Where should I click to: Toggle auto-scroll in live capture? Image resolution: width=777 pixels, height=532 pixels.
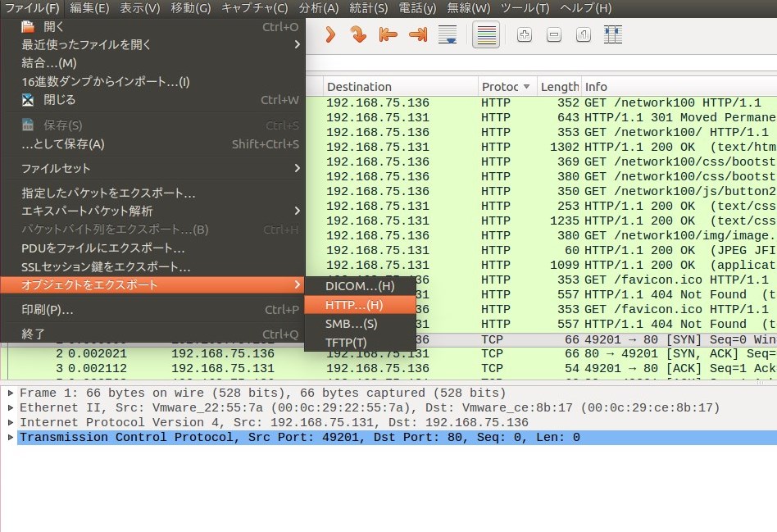click(447, 34)
